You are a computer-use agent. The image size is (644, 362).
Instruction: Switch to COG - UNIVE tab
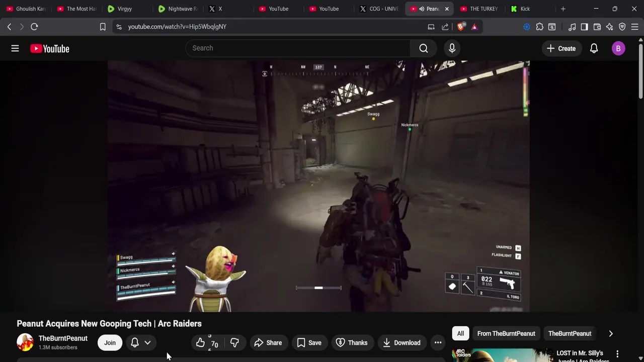[379, 9]
